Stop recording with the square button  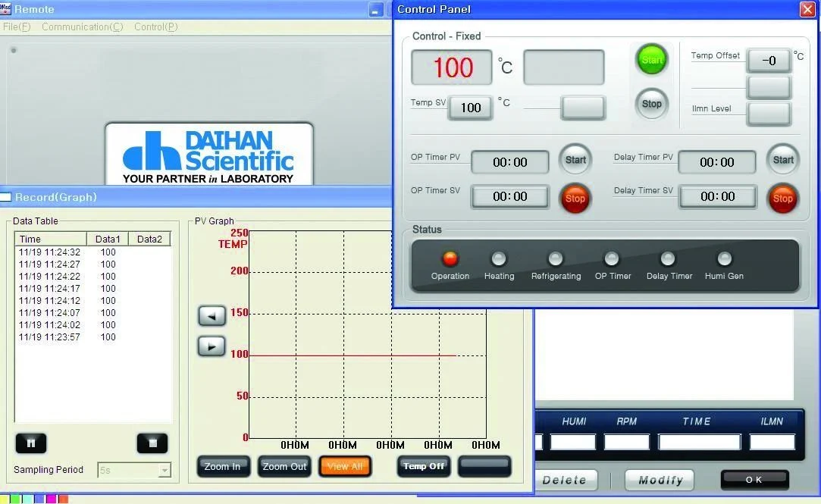pyautogui.click(x=152, y=443)
